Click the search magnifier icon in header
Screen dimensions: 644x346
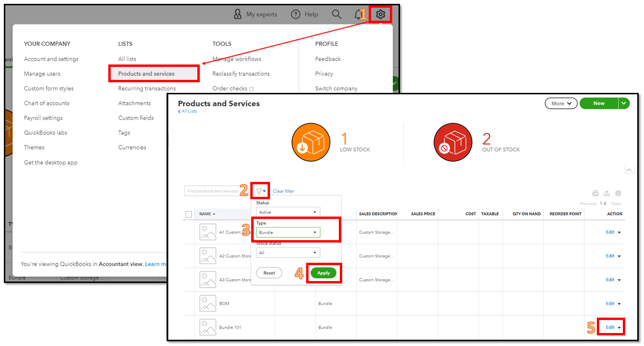pyautogui.click(x=336, y=14)
